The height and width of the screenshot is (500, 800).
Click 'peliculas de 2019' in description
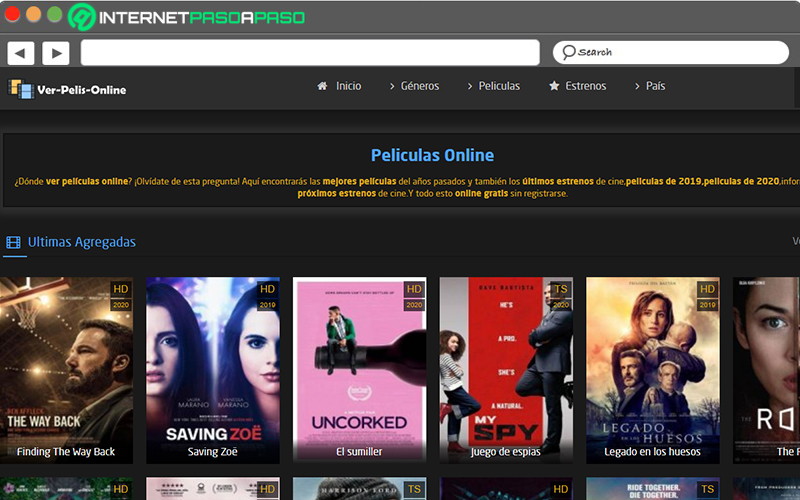click(664, 181)
